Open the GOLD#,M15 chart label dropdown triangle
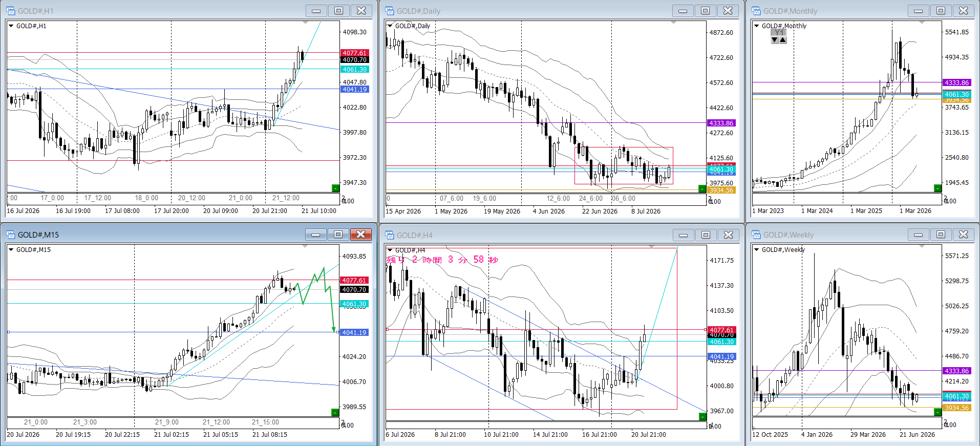 click(x=11, y=249)
